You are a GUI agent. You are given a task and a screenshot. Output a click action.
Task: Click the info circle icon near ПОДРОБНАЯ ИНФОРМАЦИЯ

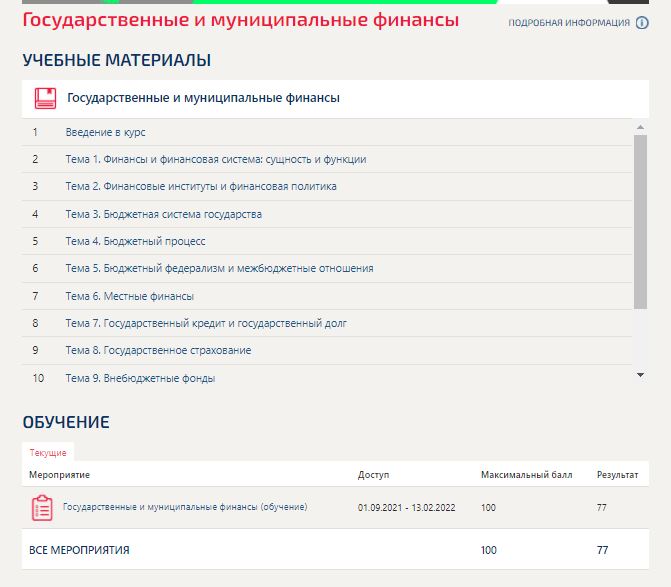[642, 23]
